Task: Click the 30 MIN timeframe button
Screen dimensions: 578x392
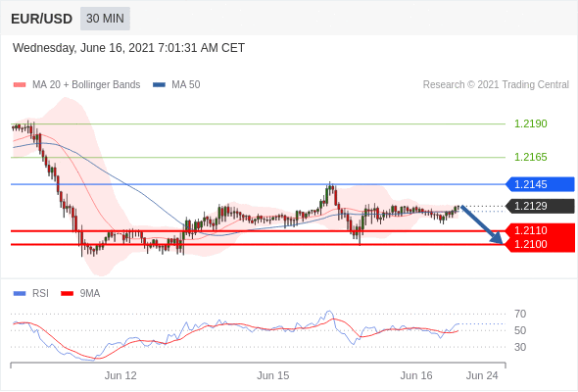Action: [105, 18]
